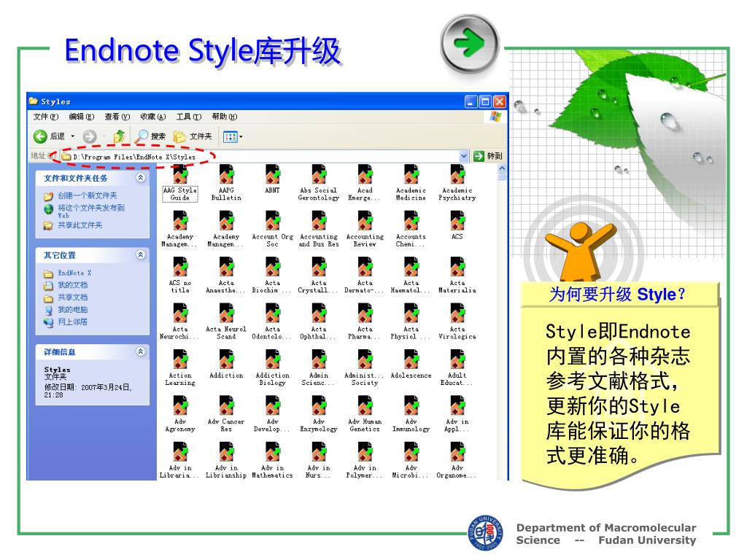Image resolution: width=747 pixels, height=560 pixels.
Task: Select the ACS no title style file
Action: point(180,276)
